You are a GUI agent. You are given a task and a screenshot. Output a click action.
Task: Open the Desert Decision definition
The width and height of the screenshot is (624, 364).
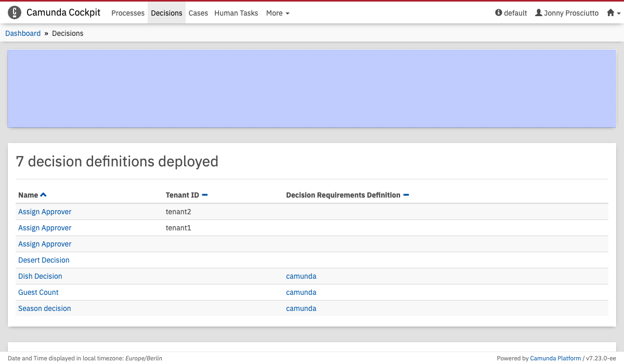(44, 260)
